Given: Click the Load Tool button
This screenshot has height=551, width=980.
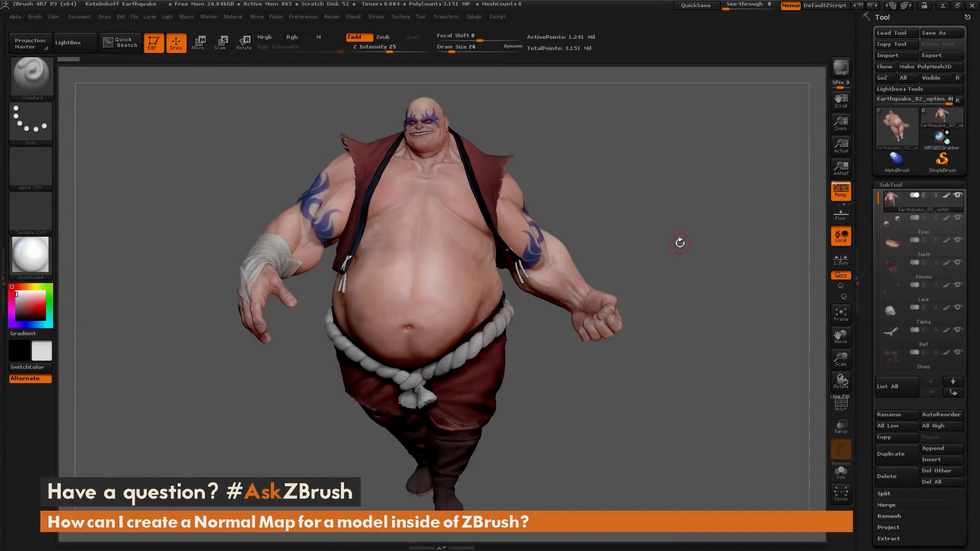Looking at the screenshot, I should click(896, 33).
